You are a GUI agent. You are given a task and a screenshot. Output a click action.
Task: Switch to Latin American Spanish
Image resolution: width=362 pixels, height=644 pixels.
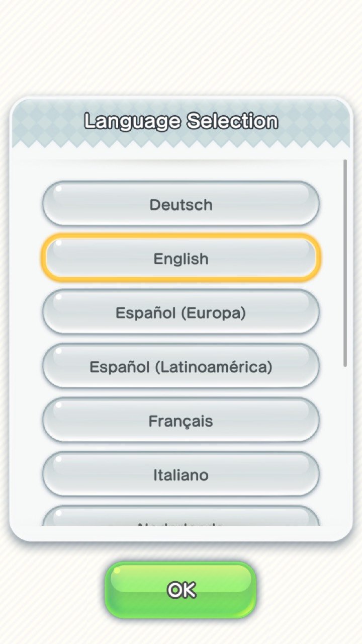(180, 367)
